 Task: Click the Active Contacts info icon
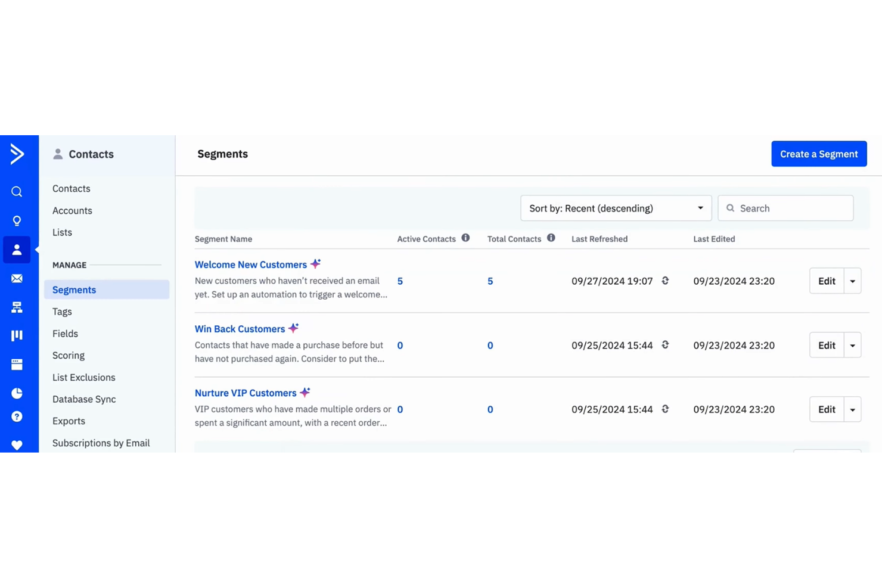pos(465,238)
